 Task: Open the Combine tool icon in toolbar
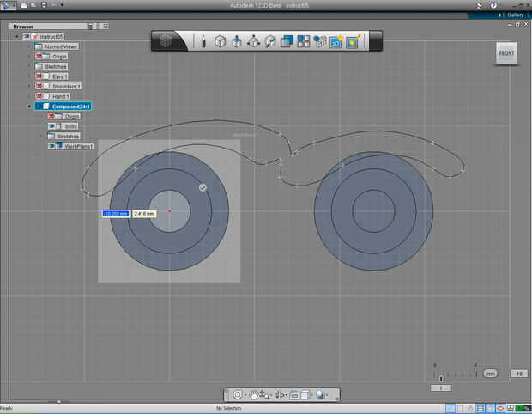click(287, 41)
